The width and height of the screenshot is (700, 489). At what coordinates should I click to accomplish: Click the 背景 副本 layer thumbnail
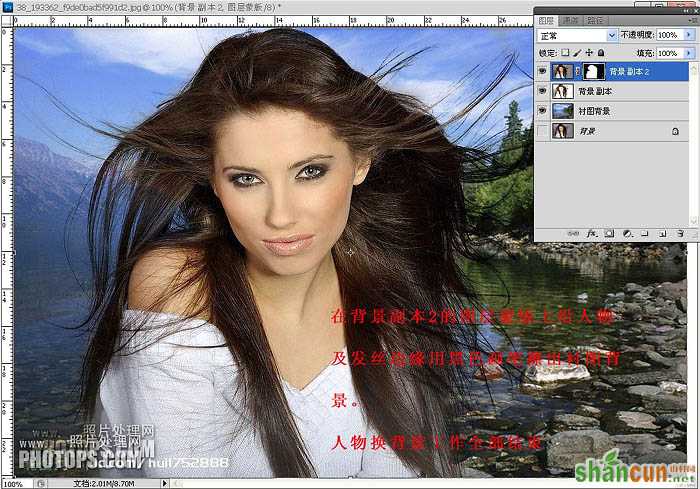(x=562, y=91)
